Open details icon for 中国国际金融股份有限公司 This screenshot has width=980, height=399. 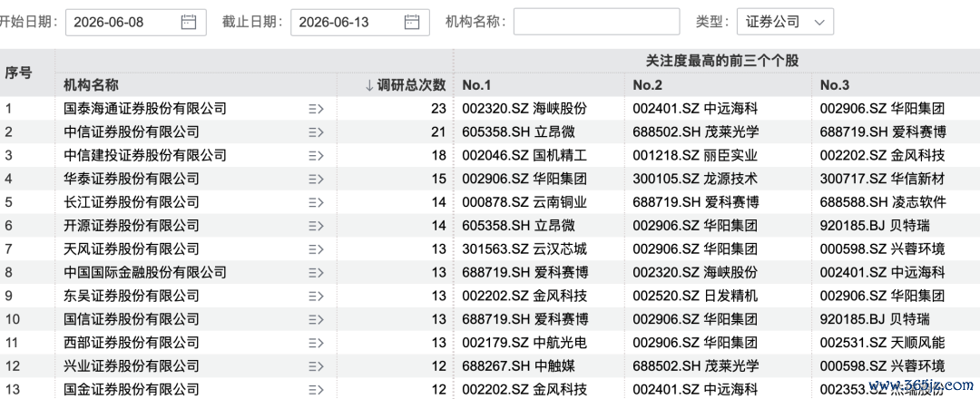tap(316, 272)
